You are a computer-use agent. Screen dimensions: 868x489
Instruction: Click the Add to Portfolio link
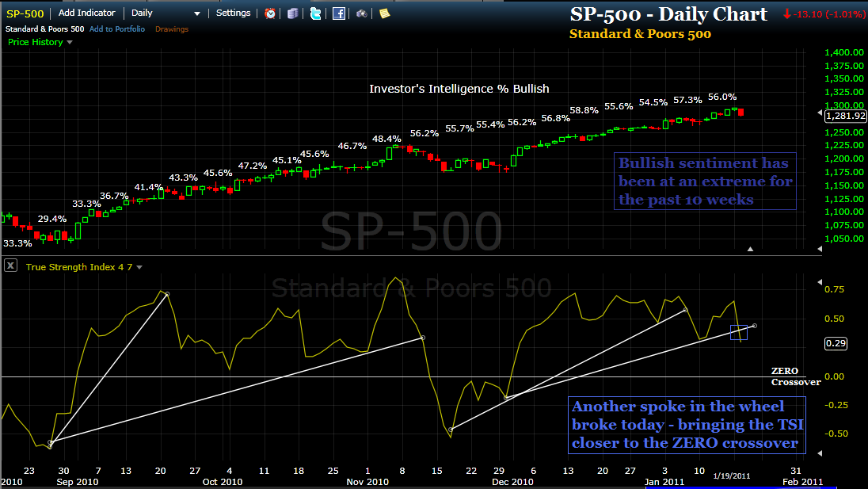116,29
